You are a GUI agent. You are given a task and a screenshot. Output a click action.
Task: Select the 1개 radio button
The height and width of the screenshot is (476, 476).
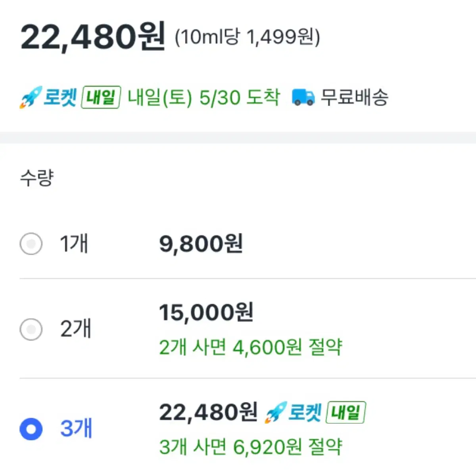[31, 244]
